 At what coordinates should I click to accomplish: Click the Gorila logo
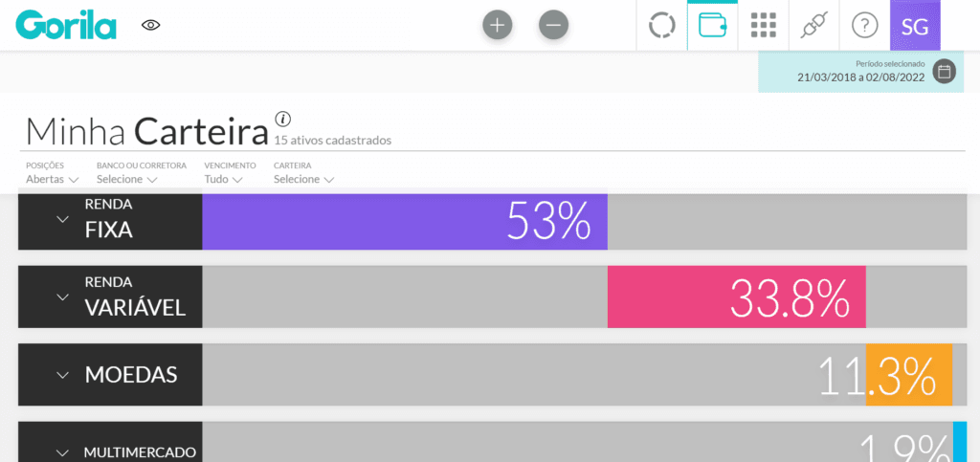click(x=66, y=25)
